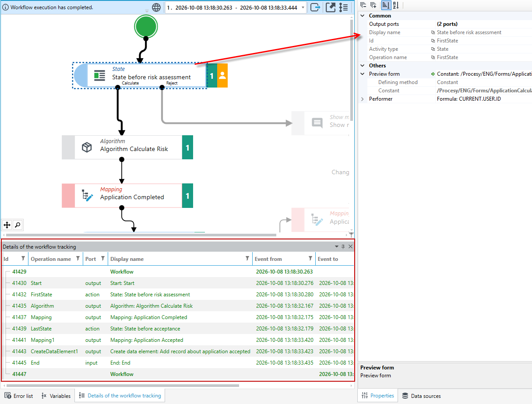
Task: Toggle alphabetical sort in properties panel
Action: click(x=395, y=5)
